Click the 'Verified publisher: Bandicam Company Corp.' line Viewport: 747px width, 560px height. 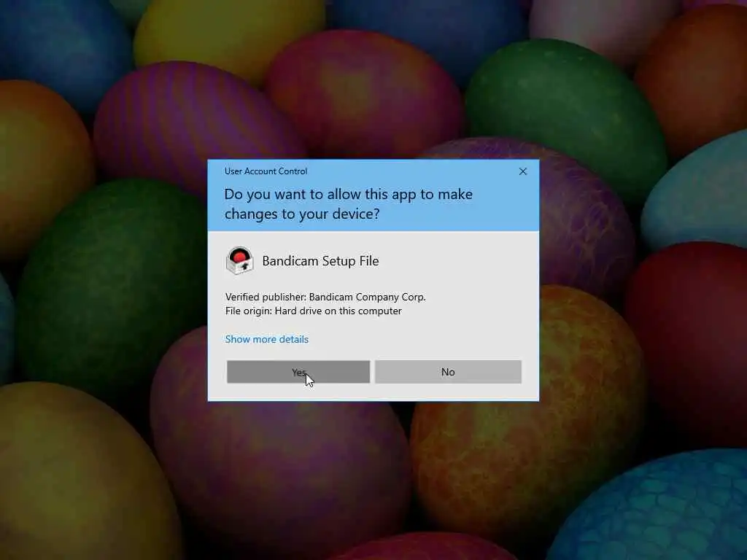point(325,297)
